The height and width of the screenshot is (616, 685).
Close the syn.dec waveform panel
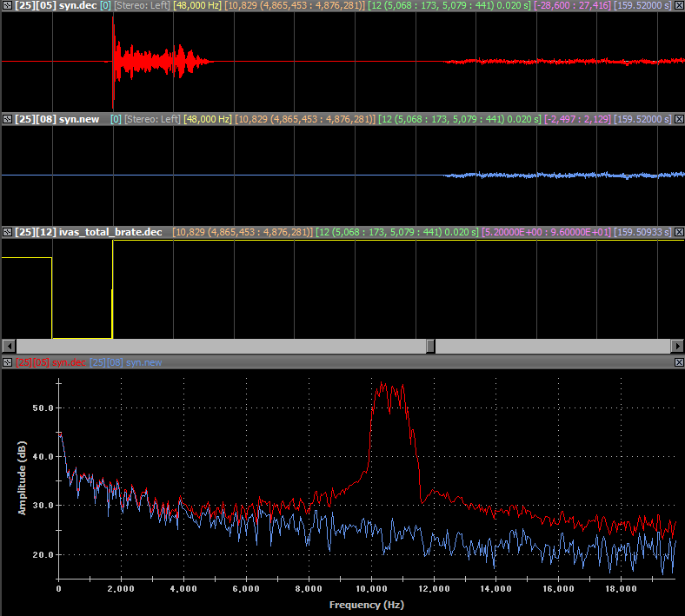click(679, 6)
